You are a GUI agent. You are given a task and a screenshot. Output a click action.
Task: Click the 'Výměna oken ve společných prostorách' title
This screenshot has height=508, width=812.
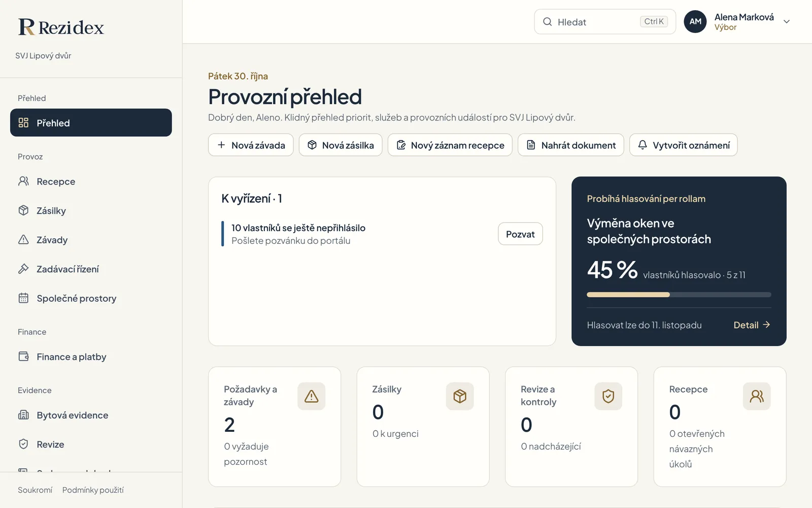pyautogui.click(x=649, y=231)
